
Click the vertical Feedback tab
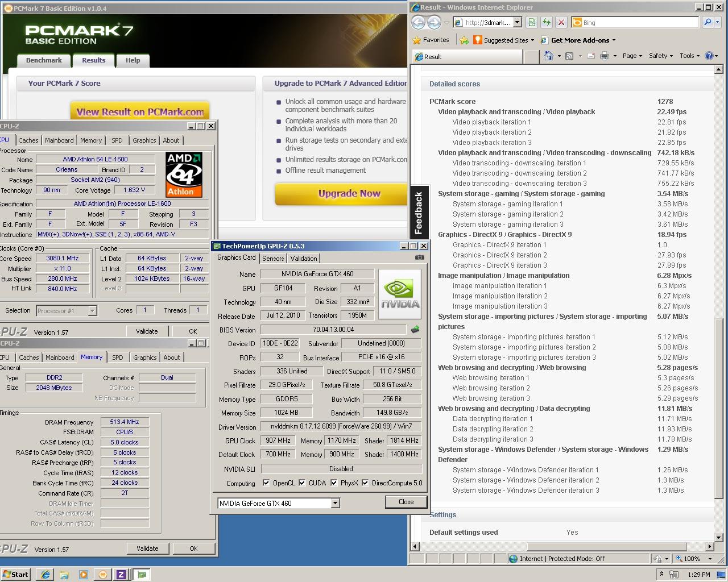click(419, 213)
